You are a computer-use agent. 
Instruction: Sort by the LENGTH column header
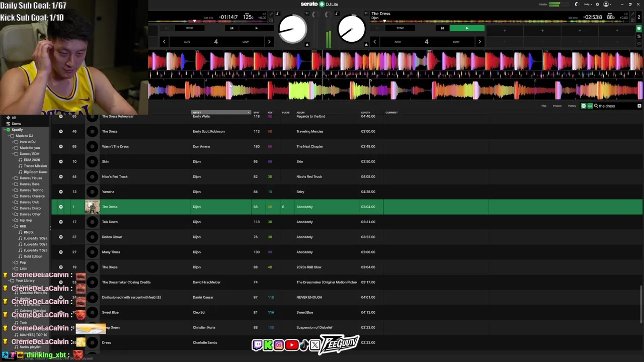coord(366,113)
